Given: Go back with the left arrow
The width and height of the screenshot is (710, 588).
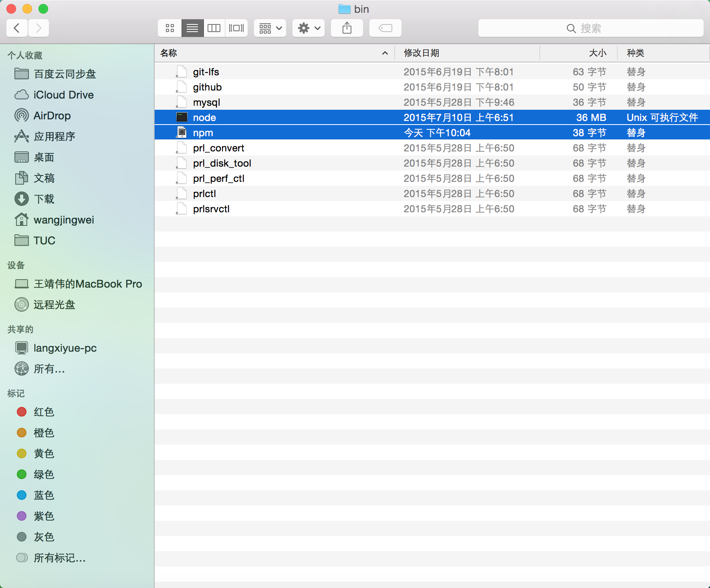Looking at the screenshot, I should tap(17, 28).
